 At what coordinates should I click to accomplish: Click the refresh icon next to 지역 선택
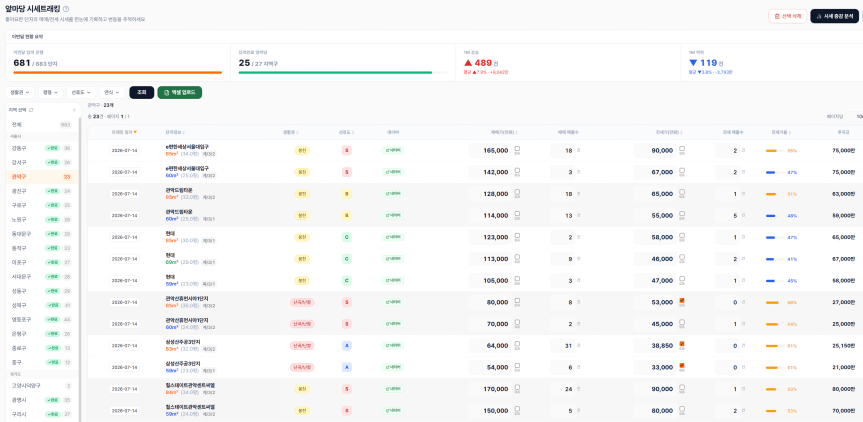click(x=31, y=110)
